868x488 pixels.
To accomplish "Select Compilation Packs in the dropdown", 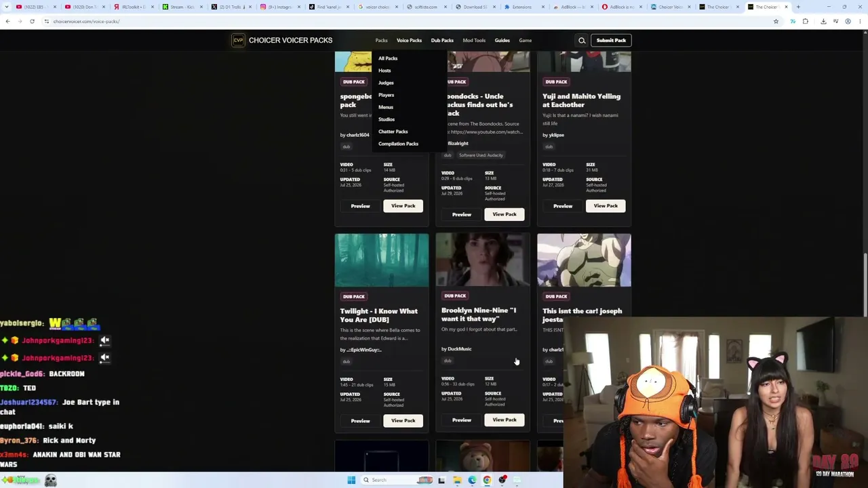I will coord(398,144).
